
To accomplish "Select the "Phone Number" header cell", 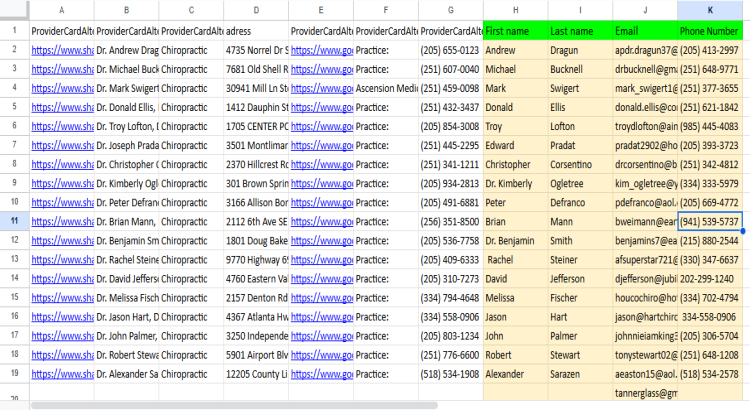I will pos(712,31).
